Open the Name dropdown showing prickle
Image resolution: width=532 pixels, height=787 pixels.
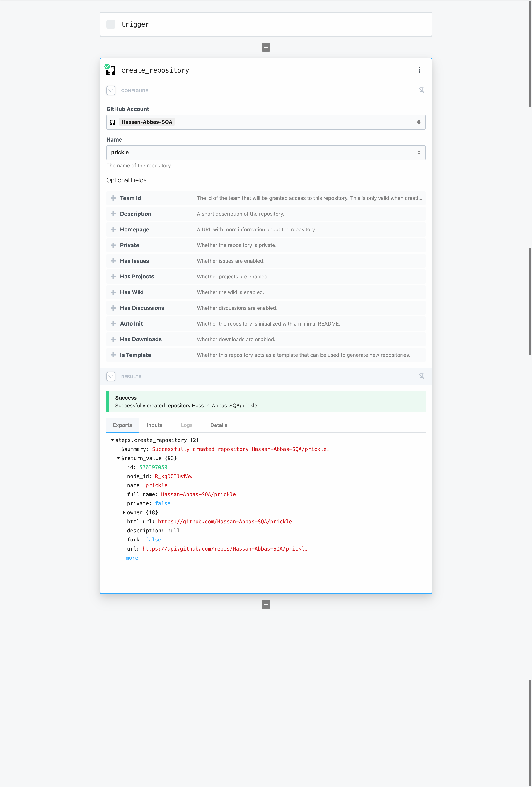[x=266, y=152]
